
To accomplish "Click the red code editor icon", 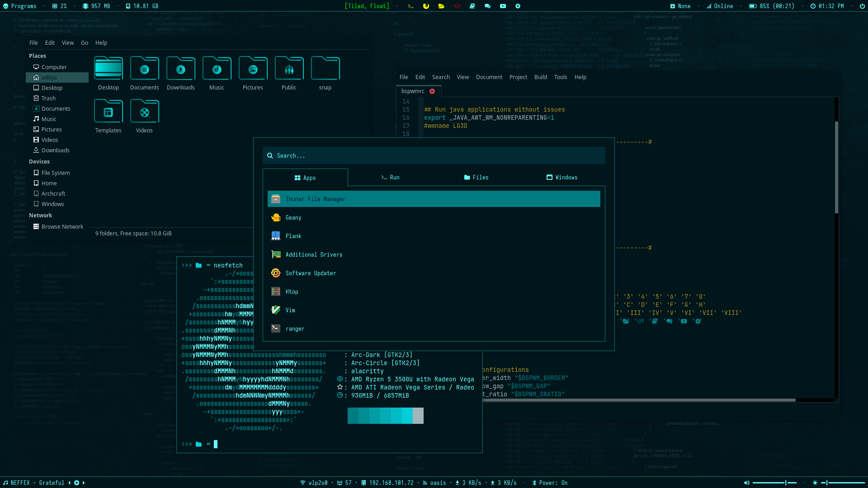I will pos(457,6).
